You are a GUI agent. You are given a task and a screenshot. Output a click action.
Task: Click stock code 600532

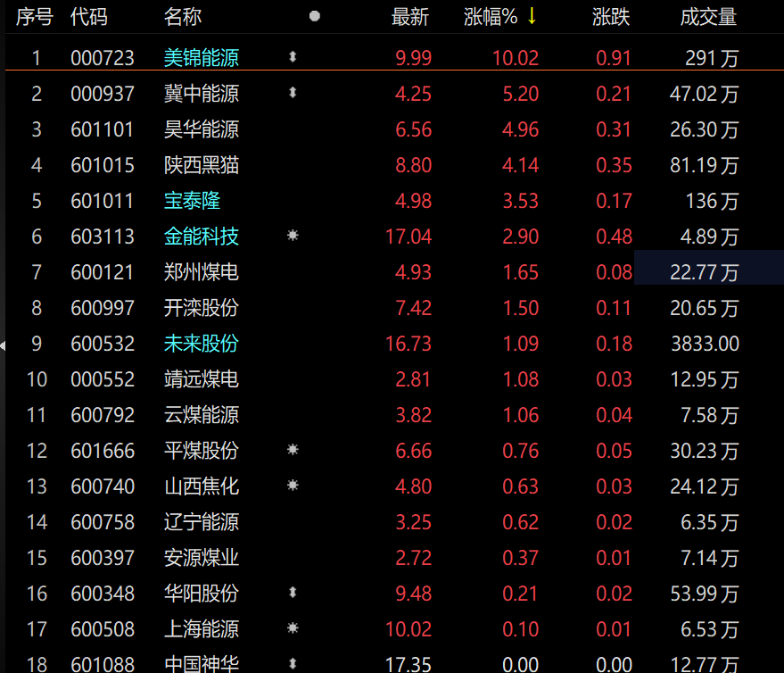point(103,344)
